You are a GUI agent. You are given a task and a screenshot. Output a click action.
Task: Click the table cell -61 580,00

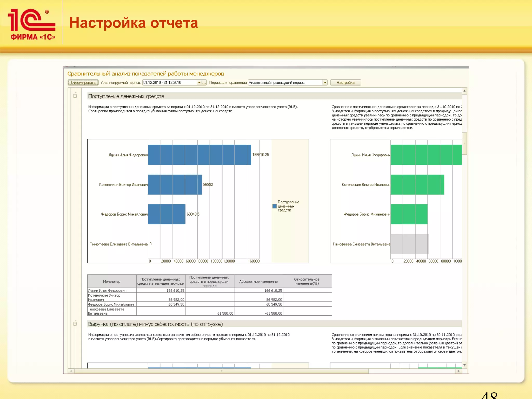(x=258, y=311)
